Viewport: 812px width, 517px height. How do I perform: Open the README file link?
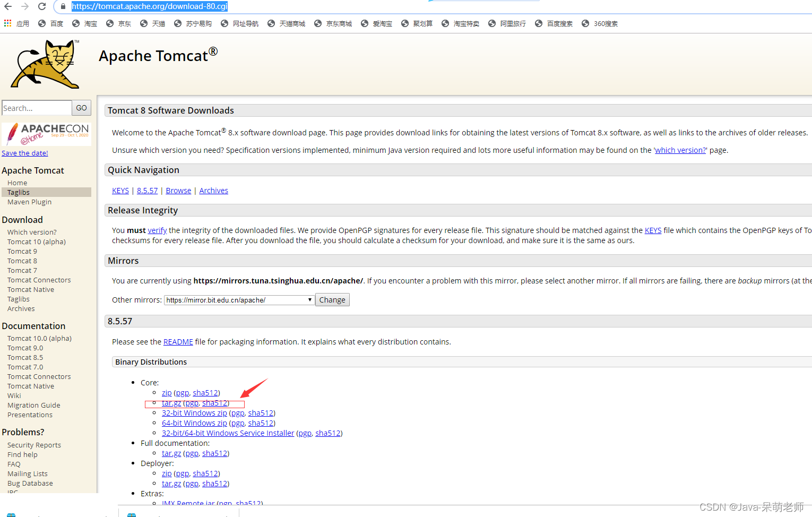[178, 342]
